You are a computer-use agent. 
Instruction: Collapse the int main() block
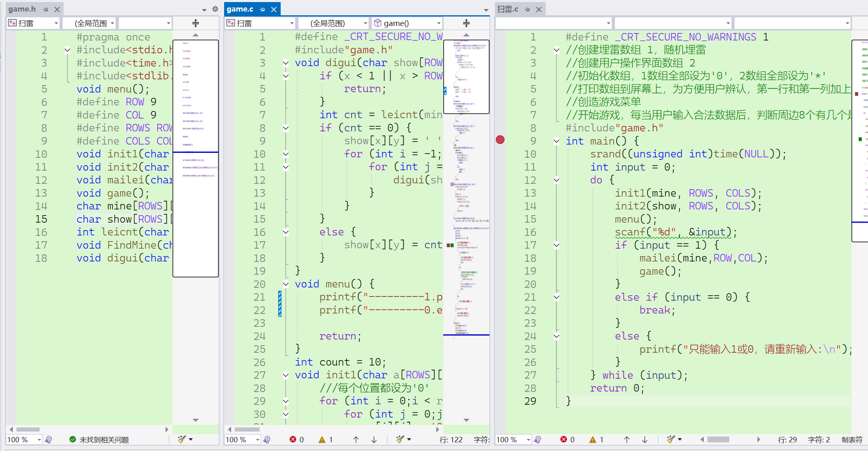[556, 141]
